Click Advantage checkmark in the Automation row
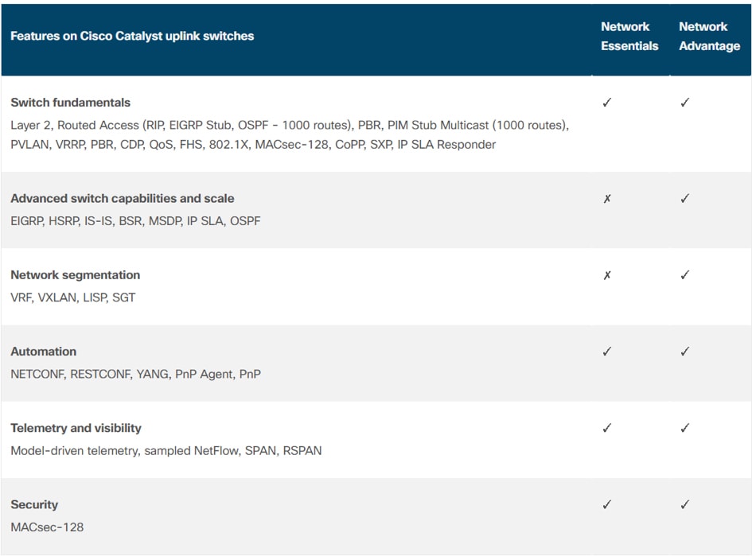The width and height of the screenshot is (756, 556). click(x=684, y=352)
